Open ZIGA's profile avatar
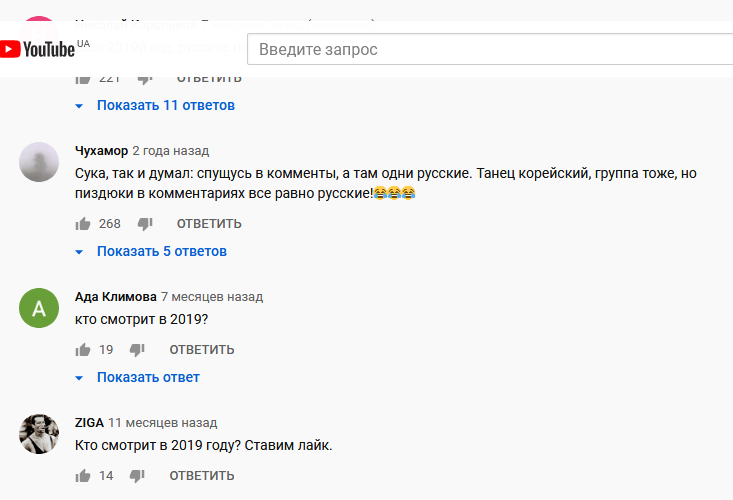Screen dimensions: 733x500 (x=39, y=433)
